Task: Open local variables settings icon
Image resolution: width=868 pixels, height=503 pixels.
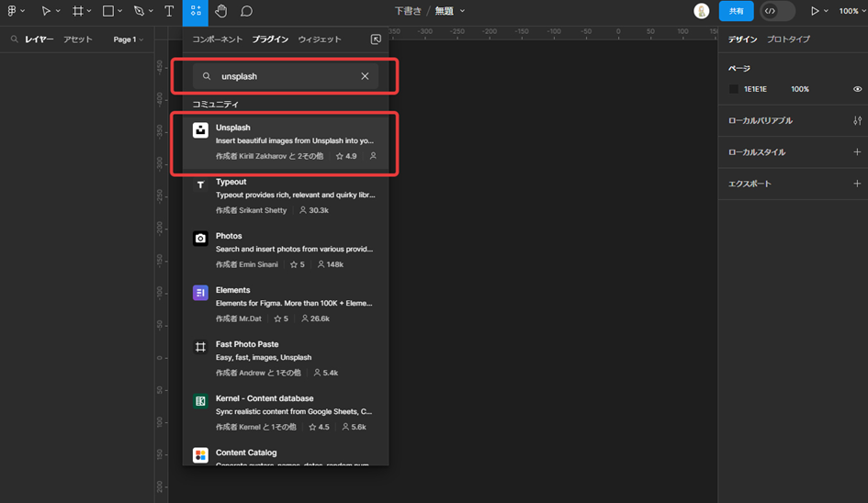Action: point(857,120)
